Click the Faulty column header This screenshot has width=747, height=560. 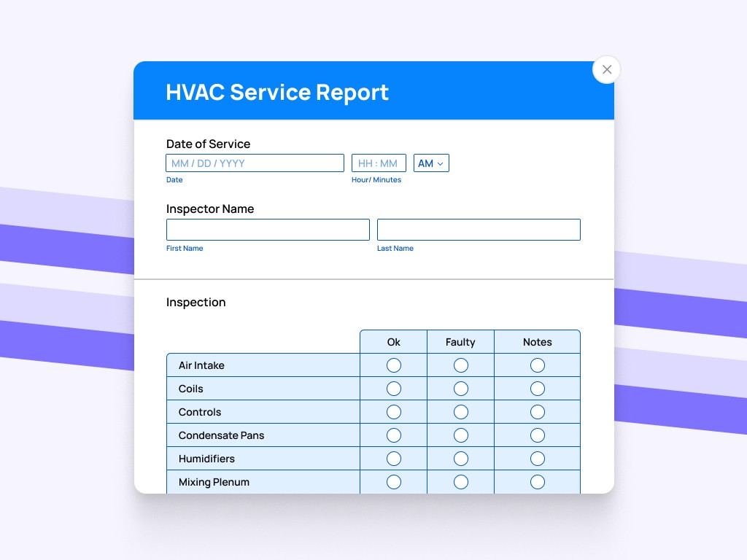point(461,342)
